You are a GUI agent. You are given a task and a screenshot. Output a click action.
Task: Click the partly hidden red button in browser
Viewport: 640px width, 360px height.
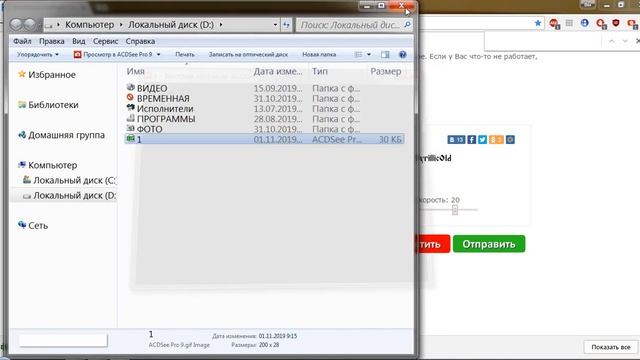click(433, 244)
